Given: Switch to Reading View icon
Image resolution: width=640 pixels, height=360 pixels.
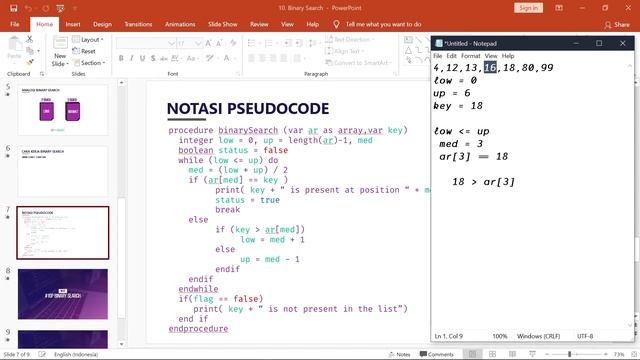Looking at the screenshot, I should (x=512, y=354).
